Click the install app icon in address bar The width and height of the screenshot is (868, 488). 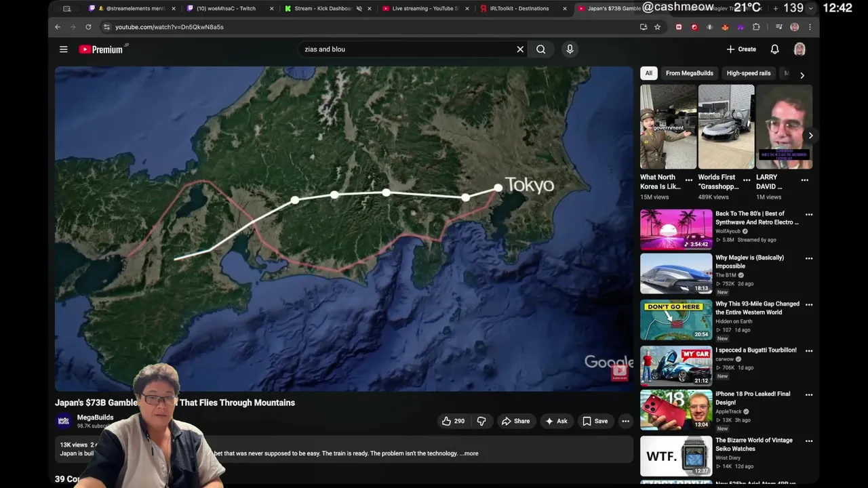(x=643, y=27)
